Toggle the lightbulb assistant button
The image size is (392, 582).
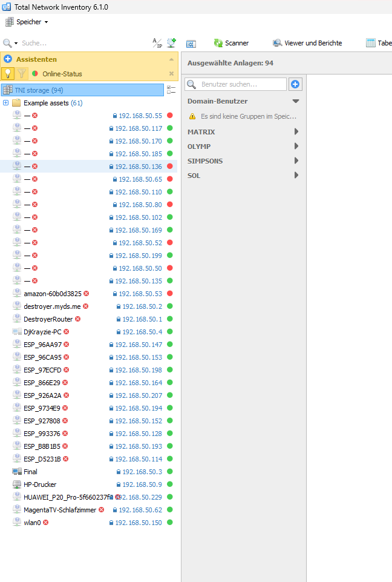[x=8, y=73]
